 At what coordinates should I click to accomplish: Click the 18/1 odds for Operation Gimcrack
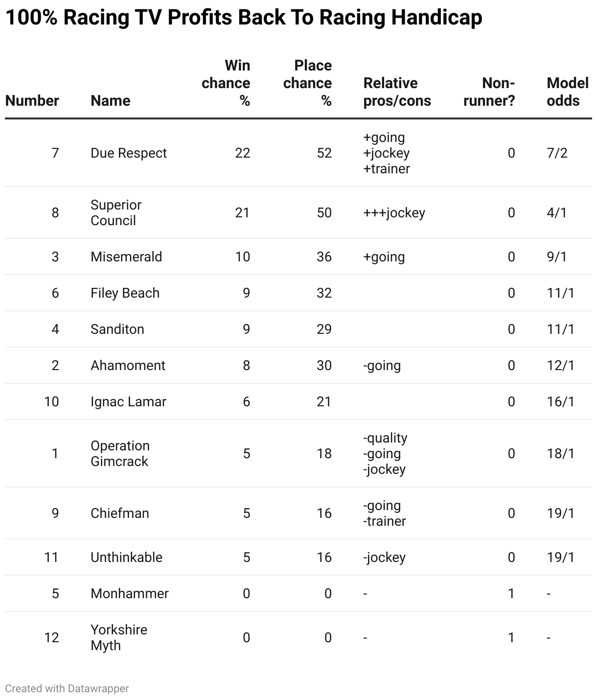click(x=561, y=454)
